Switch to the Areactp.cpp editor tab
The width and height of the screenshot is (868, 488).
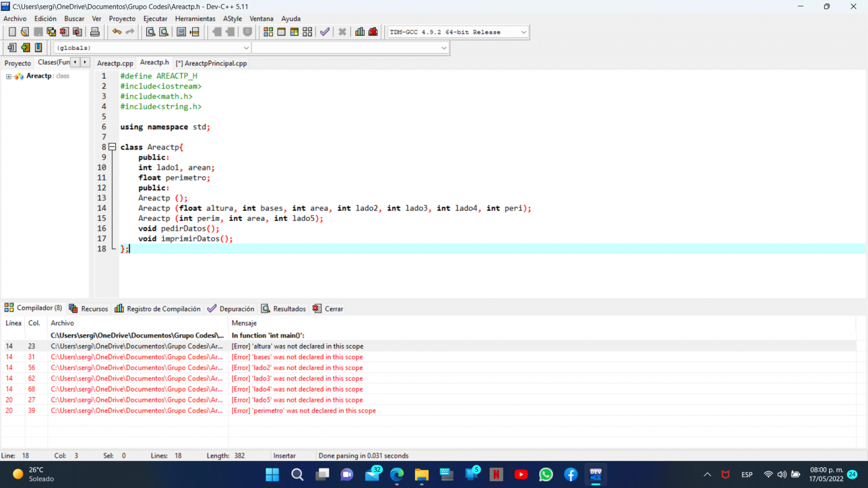[115, 63]
